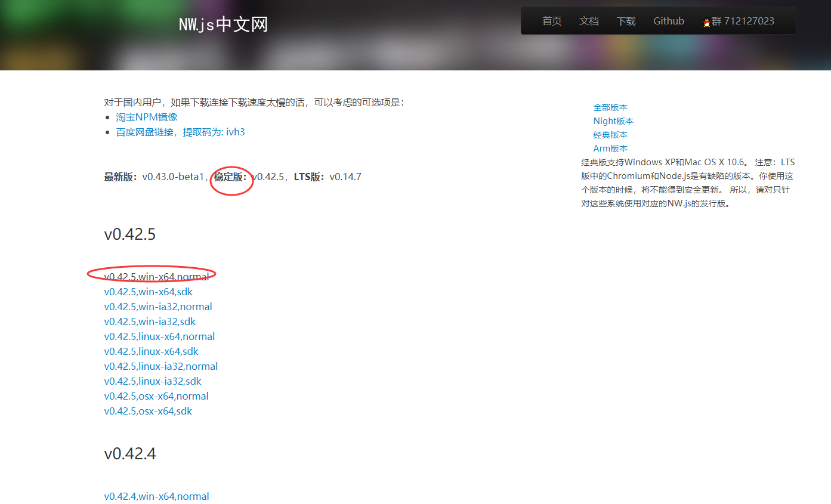Open the 首页 menu item

(551, 21)
